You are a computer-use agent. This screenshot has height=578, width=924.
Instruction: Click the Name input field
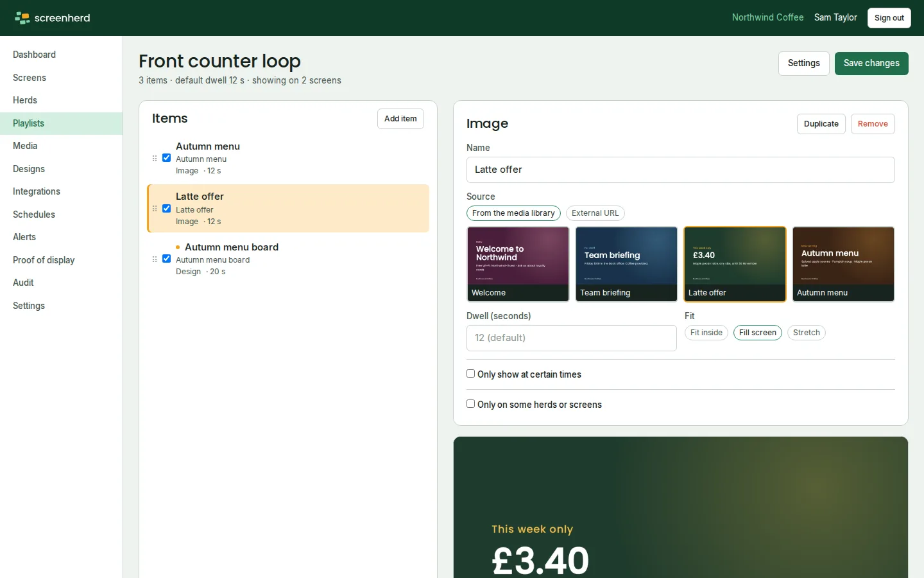click(x=681, y=170)
